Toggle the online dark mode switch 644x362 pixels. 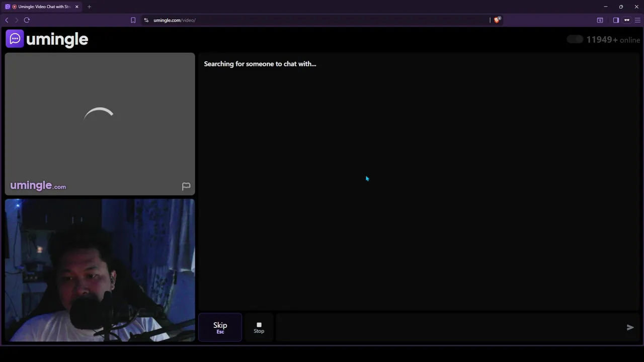[575, 39]
